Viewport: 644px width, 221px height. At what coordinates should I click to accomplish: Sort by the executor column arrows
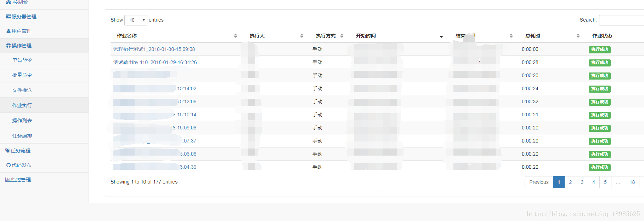pos(302,36)
